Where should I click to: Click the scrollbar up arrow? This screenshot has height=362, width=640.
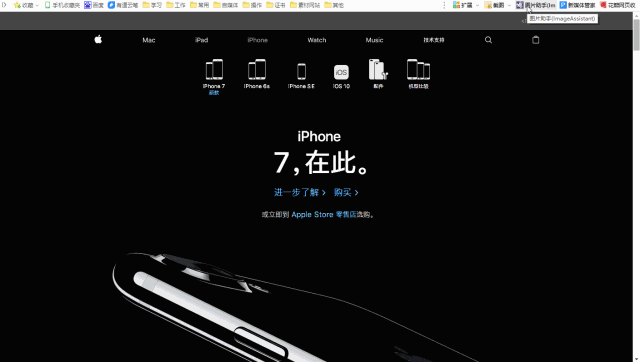click(636, 15)
